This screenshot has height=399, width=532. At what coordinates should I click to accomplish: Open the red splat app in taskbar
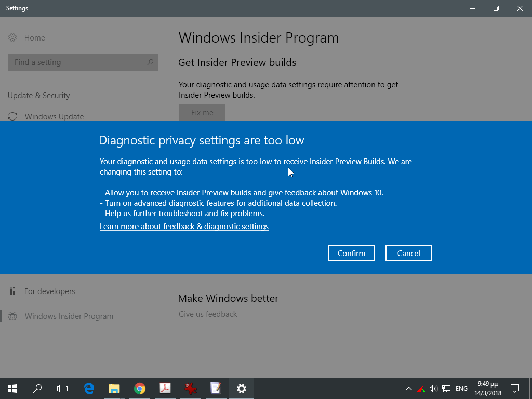pos(191,389)
